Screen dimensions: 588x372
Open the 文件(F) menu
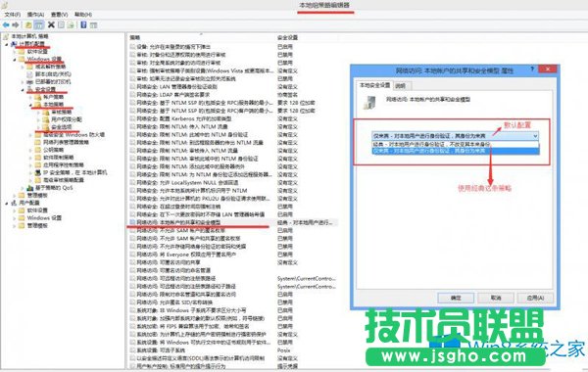coord(13,15)
